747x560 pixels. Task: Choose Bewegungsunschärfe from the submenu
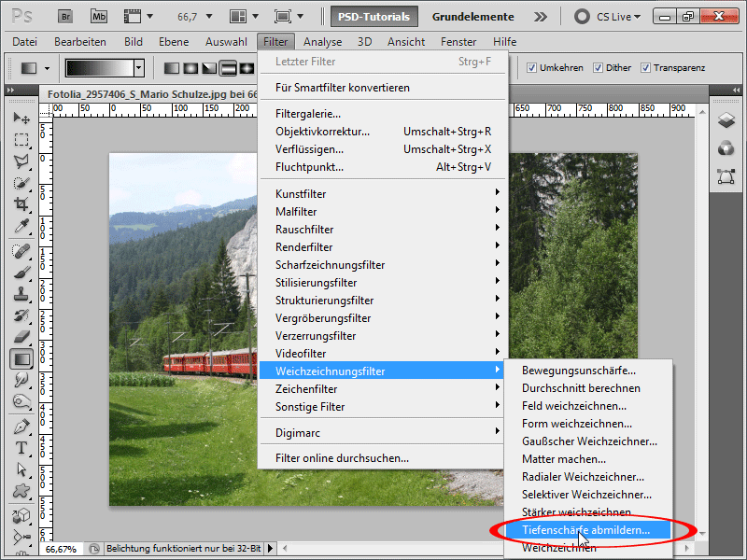pos(588,371)
